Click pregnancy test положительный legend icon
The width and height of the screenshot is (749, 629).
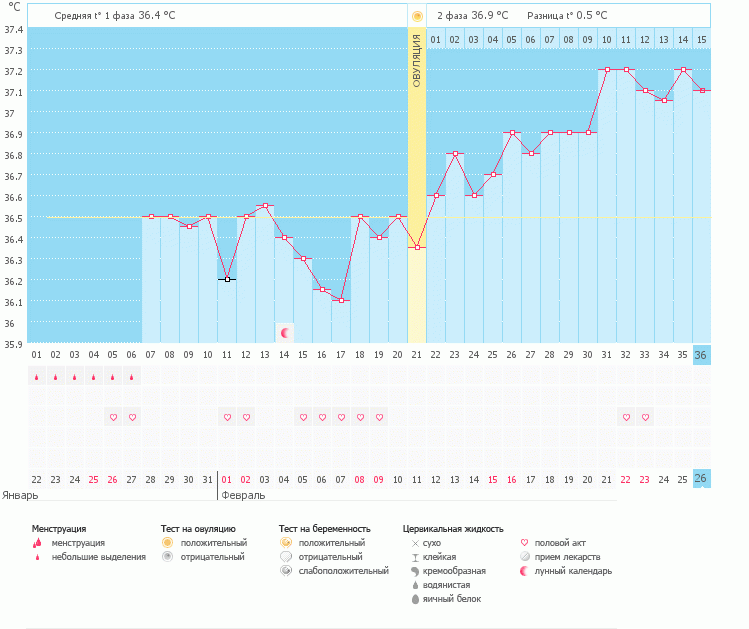pos(286,543)
